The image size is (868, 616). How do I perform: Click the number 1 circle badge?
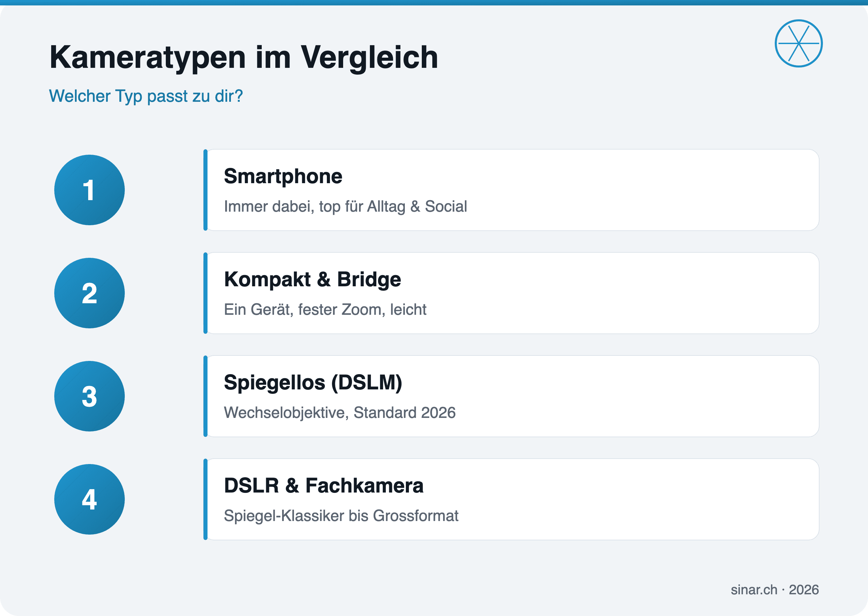[x=90, y=190]
